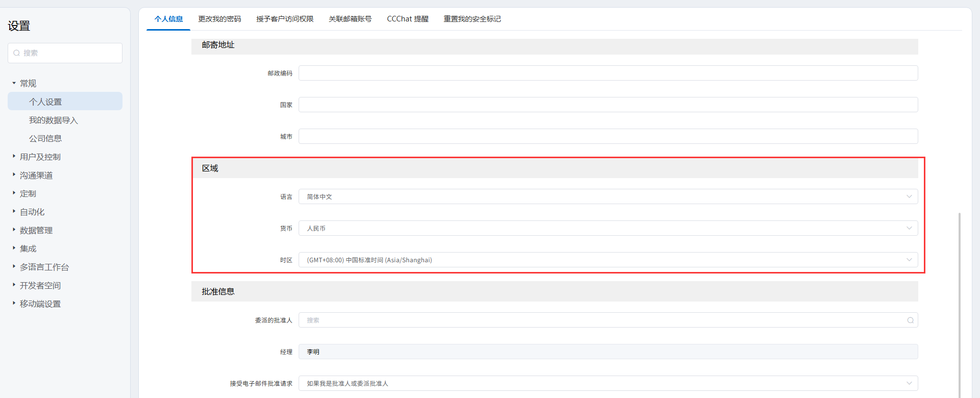The width and height of the screenshot is (980, 398).
Task: Switch to the 关联邮箱账号 tab
Action: 350,19
